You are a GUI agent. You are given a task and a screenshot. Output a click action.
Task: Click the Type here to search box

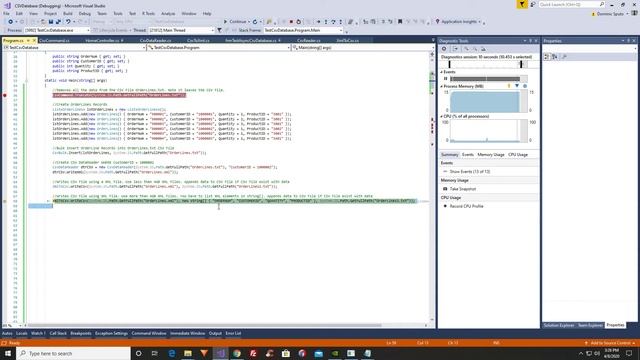pyautogui.click(x=73, y=353)
